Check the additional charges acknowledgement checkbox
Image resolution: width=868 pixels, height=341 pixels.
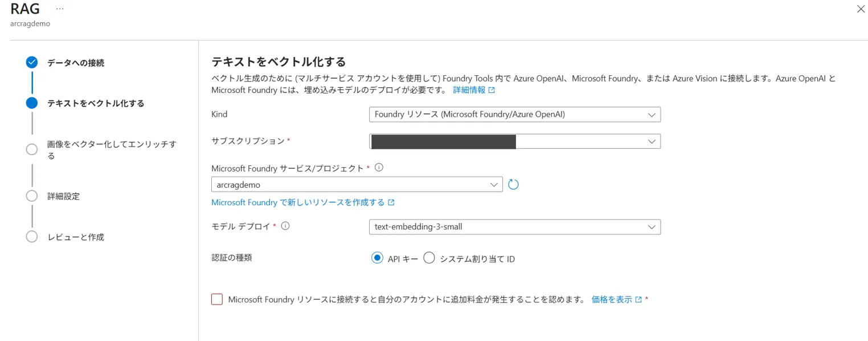(217, 299)
